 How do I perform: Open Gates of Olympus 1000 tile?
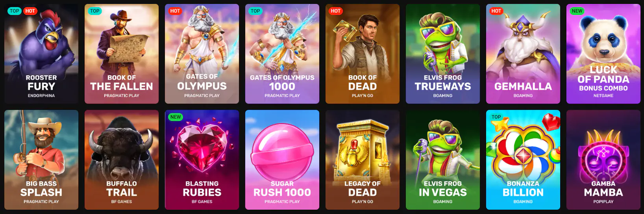(282, 54)
